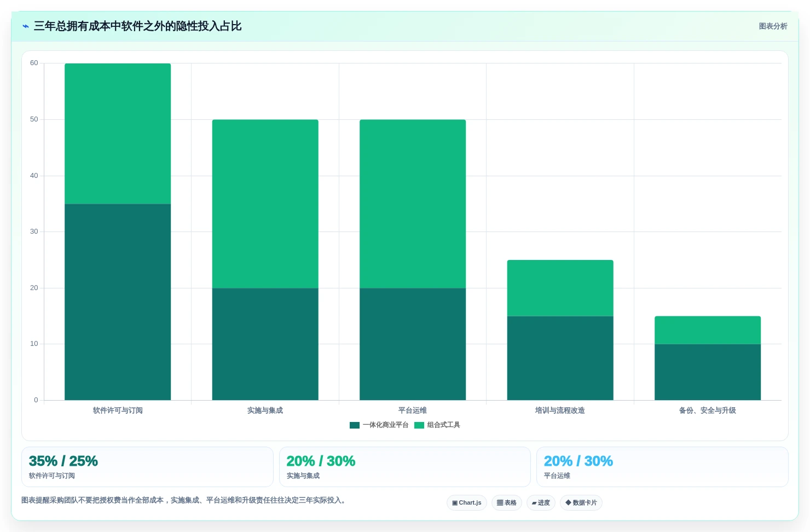Image resolution: width=810 pixels, height=532 pixels.
Task: Click the 平台运维 x-axis label
Action: pyautogui.click(x=413, y=410)
